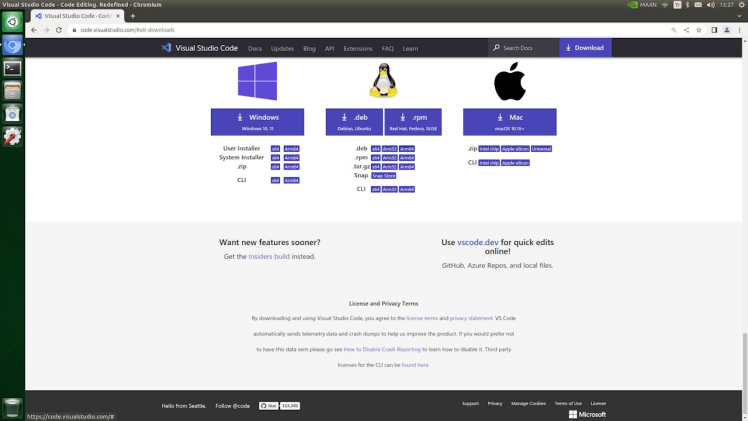Go back with the browser back arrow
748x421 pixels.
(x=34, y=30)
